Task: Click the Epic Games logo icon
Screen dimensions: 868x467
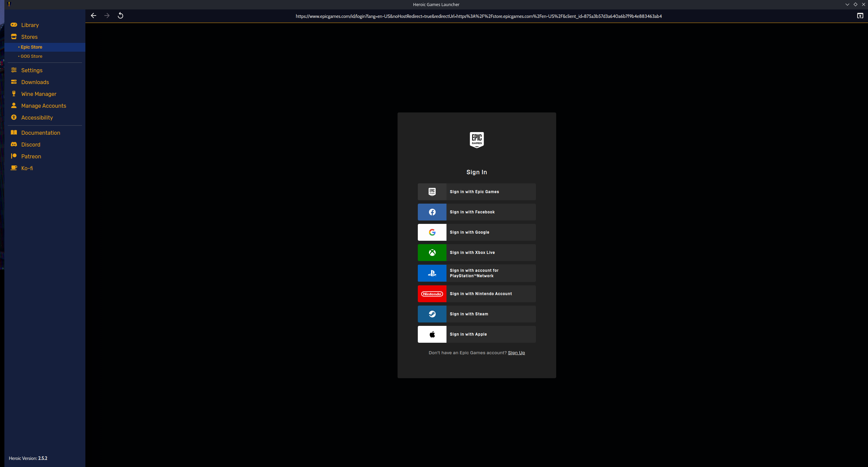Action: [476, 140]
